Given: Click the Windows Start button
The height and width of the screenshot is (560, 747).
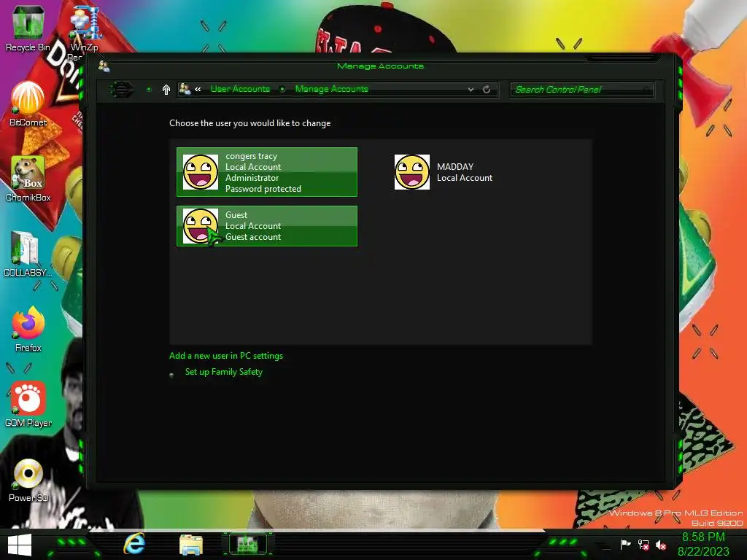Looking at the screenshot, I should (x=20, y=545).
